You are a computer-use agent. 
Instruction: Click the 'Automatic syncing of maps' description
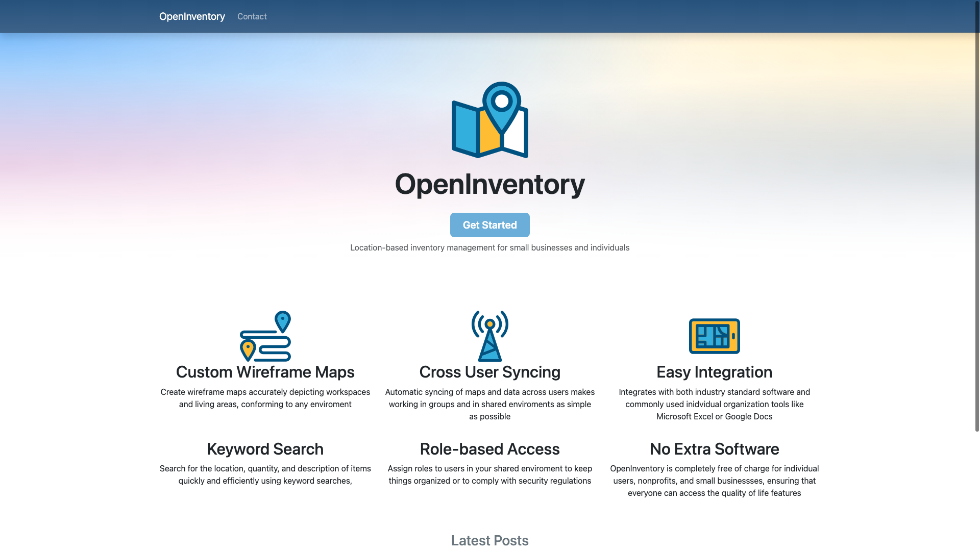point(490,404)
